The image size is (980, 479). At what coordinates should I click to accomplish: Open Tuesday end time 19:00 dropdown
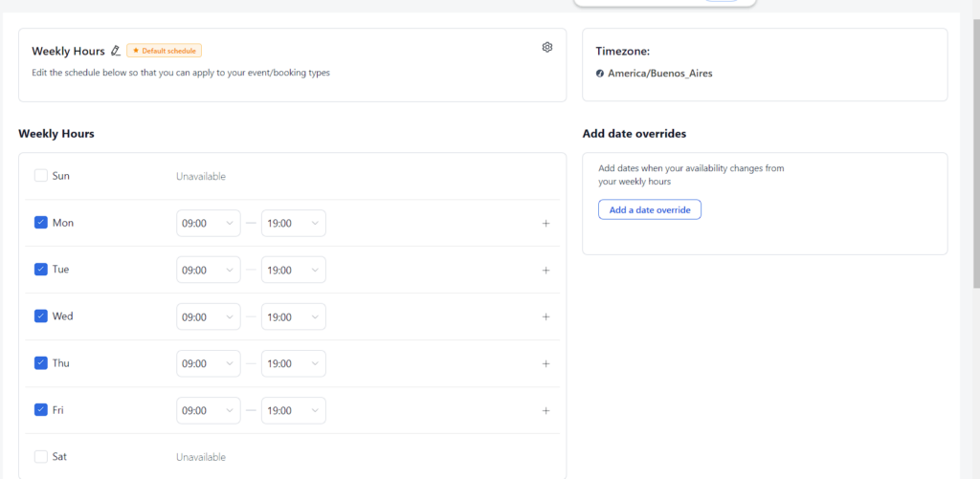[x=293, y=271]
